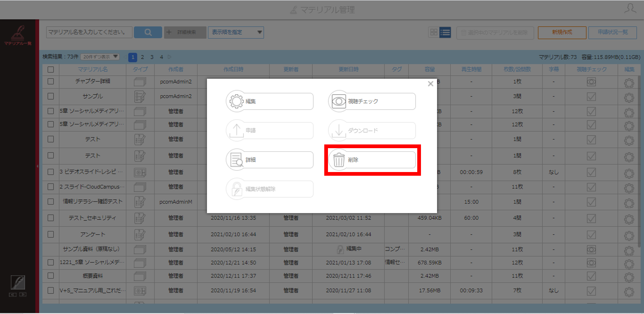644x314 pixels.
Task: Click the feather icon at sidebar bottom
Action: tap(18, 282)
